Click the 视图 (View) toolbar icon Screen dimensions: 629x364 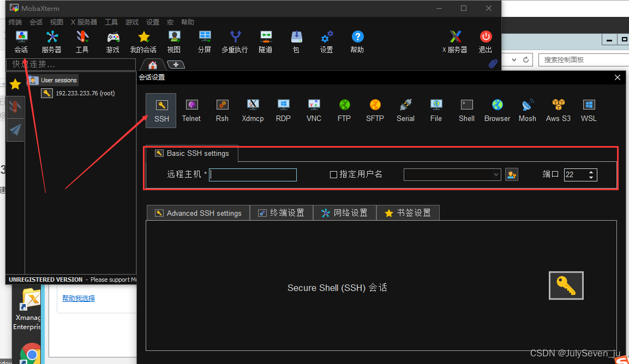point(173,42)
